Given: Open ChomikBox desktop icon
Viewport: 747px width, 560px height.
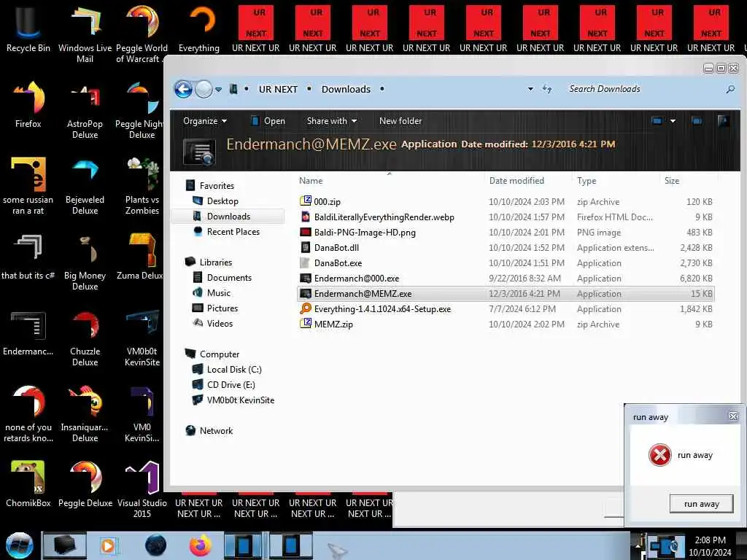Looking at the screenshot, I should pos(28,483).
